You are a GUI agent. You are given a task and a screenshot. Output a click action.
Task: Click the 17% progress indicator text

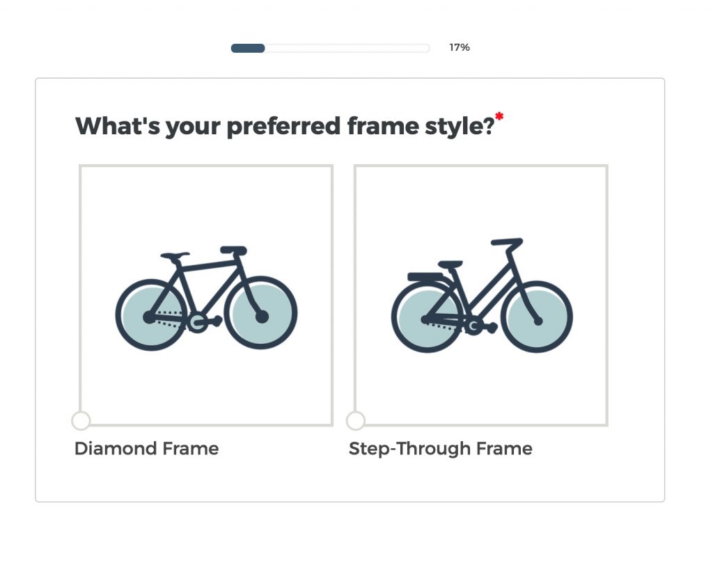click(460, 47)
